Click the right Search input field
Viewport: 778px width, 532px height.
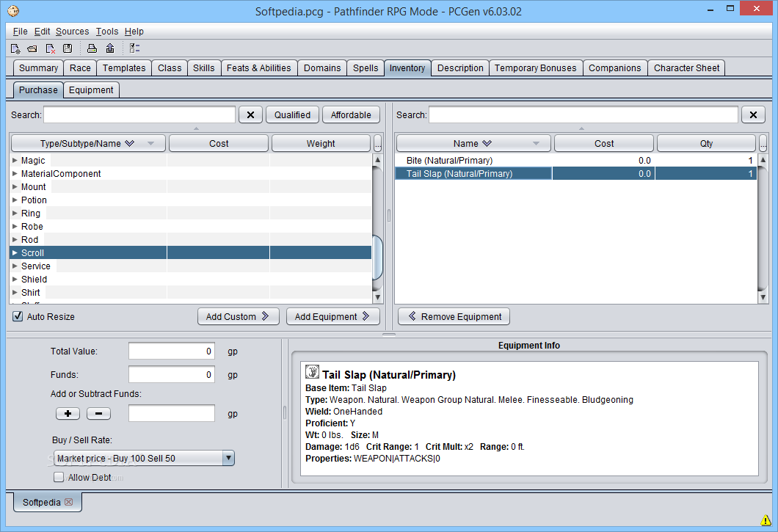tap(583, 114)
